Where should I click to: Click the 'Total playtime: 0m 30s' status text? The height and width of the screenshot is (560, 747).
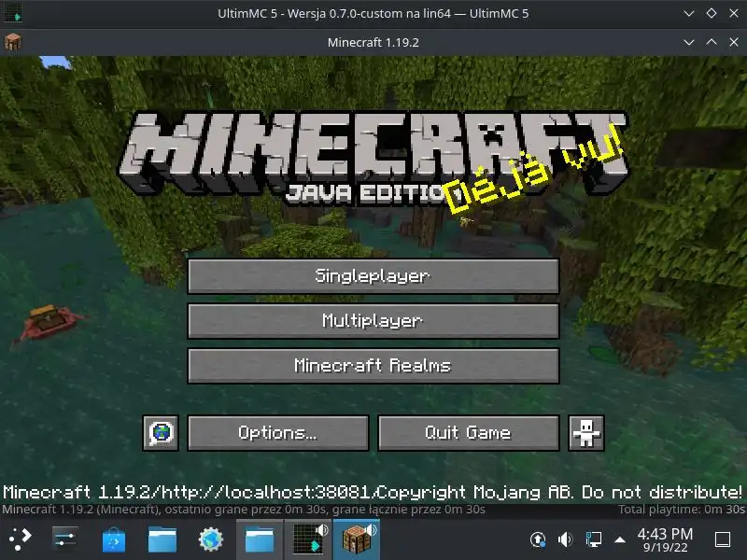(x=682, y=510)
